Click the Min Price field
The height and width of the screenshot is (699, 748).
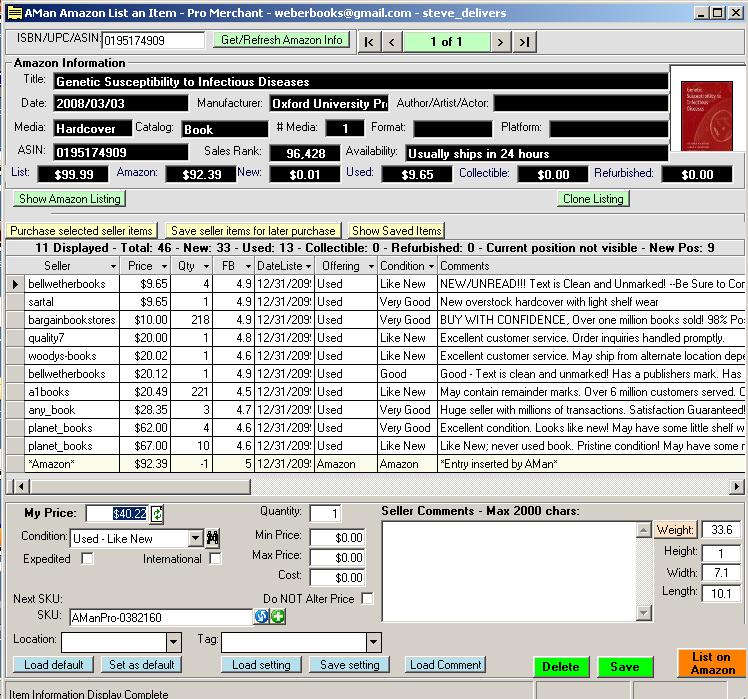point(337,538)
